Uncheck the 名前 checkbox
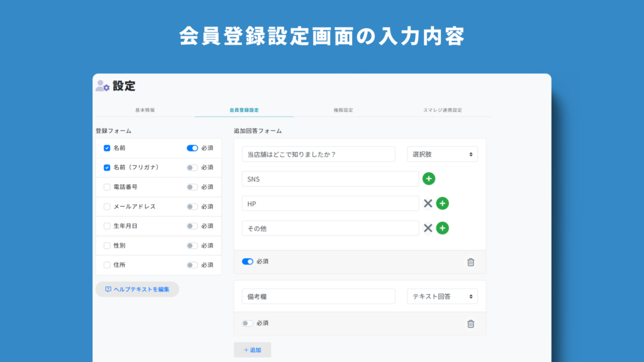Screen dimensions: 644x362 pos(107,148)
